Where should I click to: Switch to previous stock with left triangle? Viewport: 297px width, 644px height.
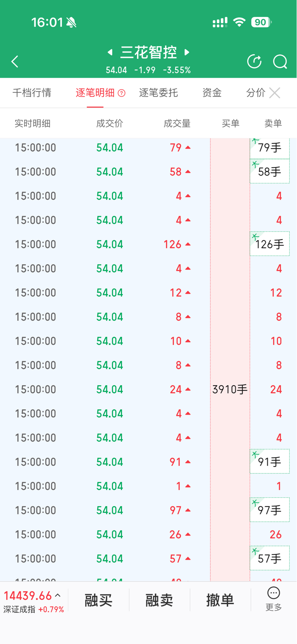(110, 52)
